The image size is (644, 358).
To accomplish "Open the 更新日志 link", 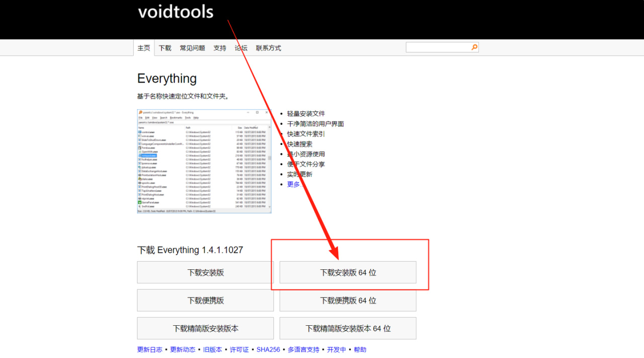I will click(x=150, y=349).
